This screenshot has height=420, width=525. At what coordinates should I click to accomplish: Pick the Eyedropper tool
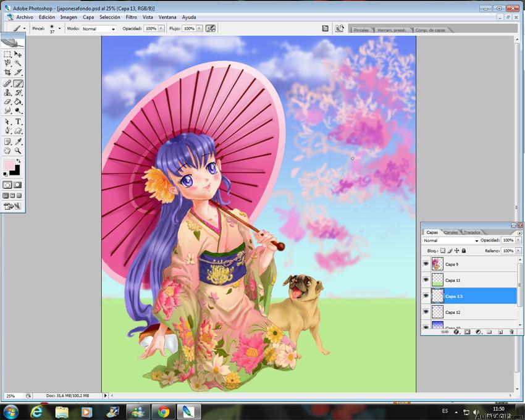point(18,141)
